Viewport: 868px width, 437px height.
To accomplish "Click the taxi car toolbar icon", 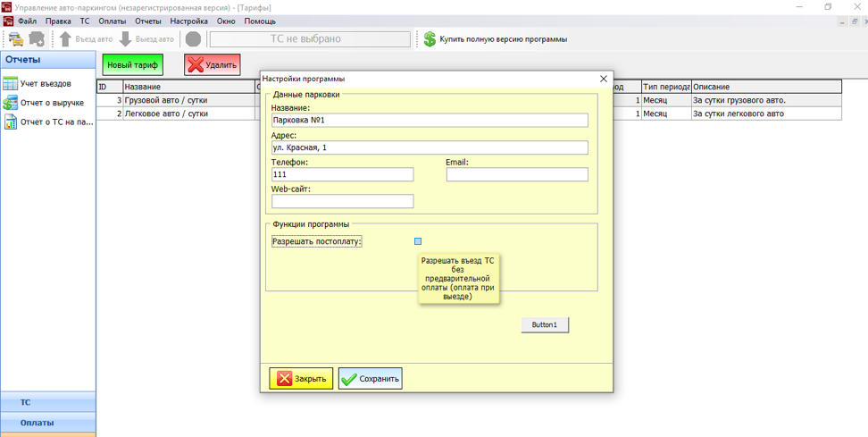I will tap(16, 39).
